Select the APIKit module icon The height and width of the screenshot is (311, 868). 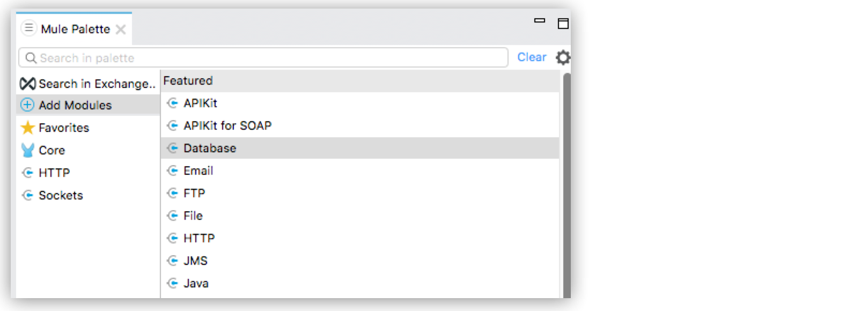point(174,103)
